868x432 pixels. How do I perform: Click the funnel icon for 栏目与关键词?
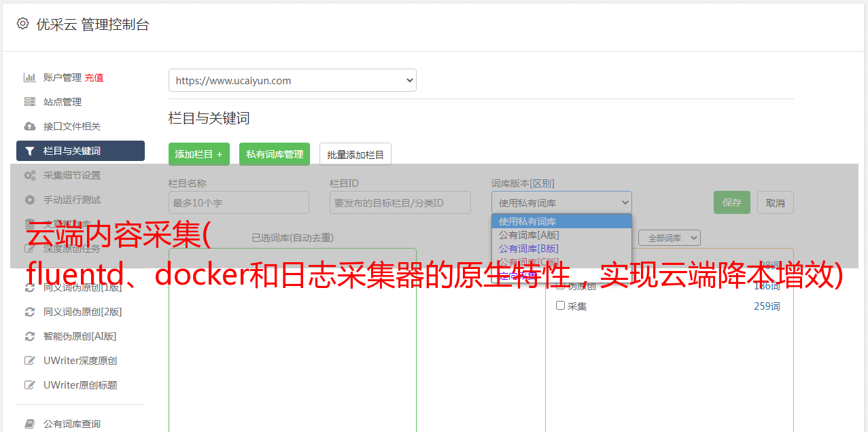tap(30, 151)
